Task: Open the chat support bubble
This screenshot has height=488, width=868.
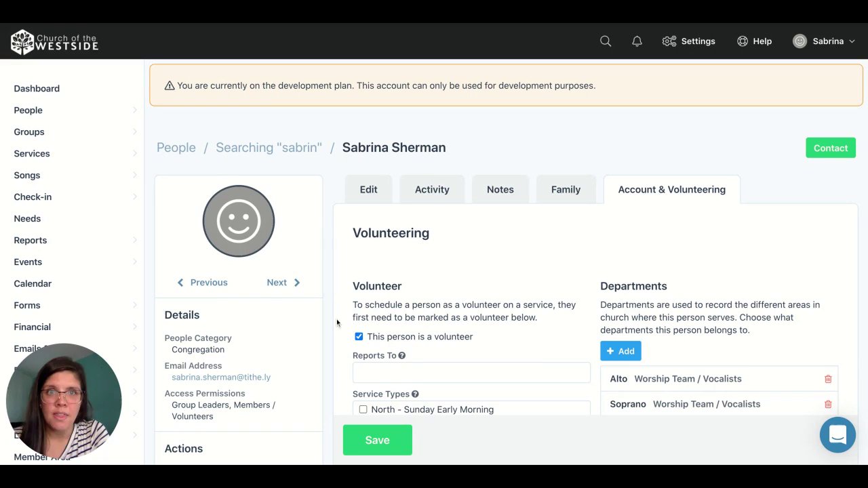Action: 837,434
